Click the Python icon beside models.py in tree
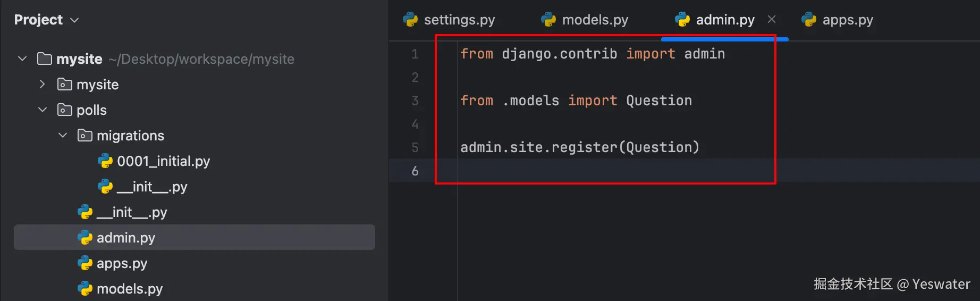 85,288
